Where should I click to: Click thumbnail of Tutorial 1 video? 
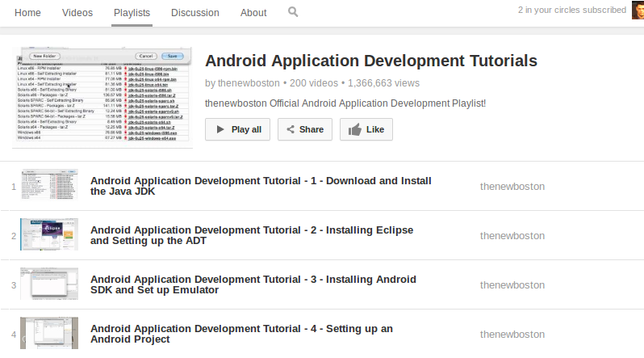[49, 185]
